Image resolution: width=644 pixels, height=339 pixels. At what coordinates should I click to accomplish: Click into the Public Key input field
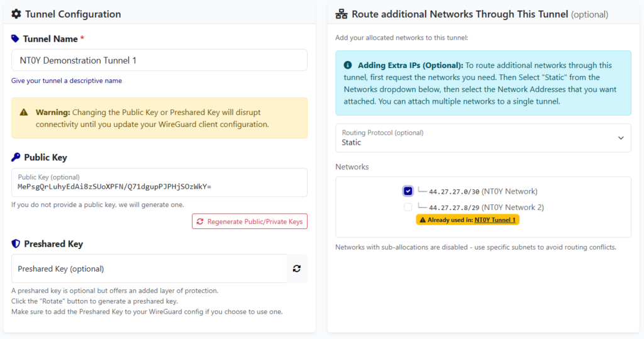pyautogui.click(x=159, y=183)
